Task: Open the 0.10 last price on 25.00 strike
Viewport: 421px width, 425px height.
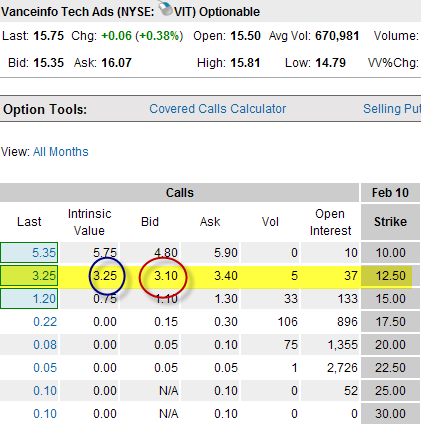Action: (x=45, y=391)
